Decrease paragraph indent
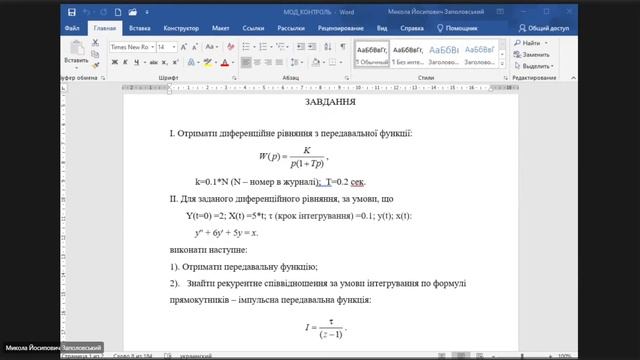 click(301, 47)
